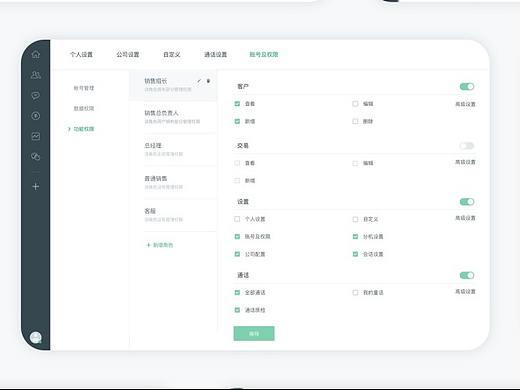Select the 销售总负责人 role

[173, 117]
